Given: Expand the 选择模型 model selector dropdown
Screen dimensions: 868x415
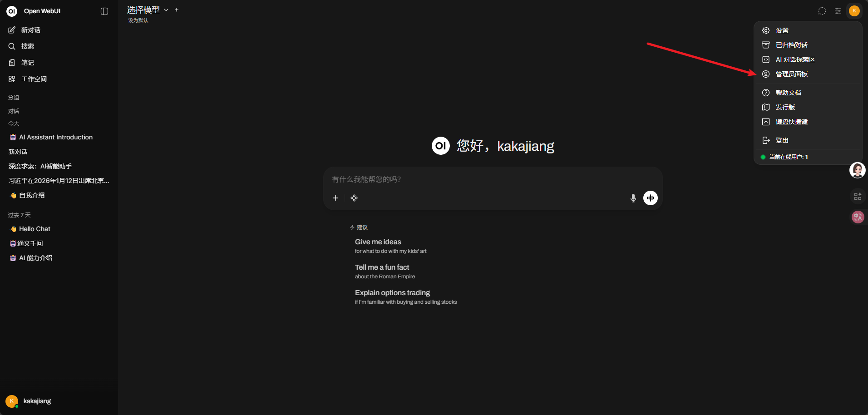Looking at the screenshot, I should (144, 10).
